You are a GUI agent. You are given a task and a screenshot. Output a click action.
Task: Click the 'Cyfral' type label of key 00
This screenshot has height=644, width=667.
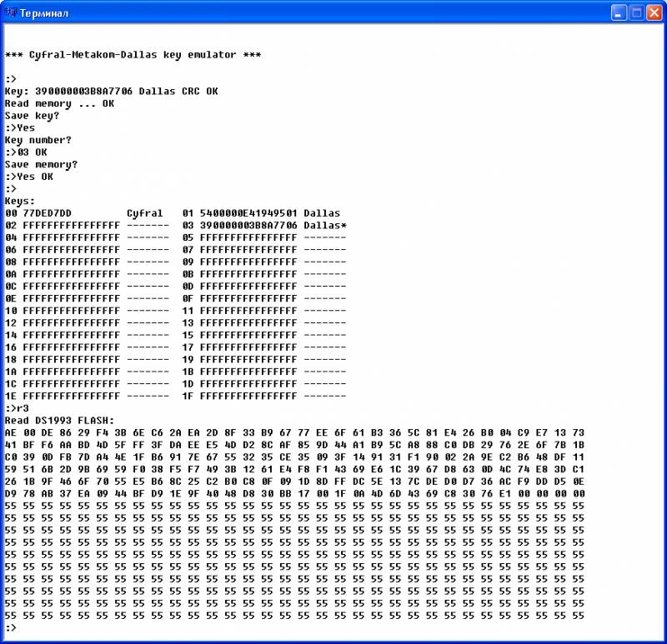(144, 213)
